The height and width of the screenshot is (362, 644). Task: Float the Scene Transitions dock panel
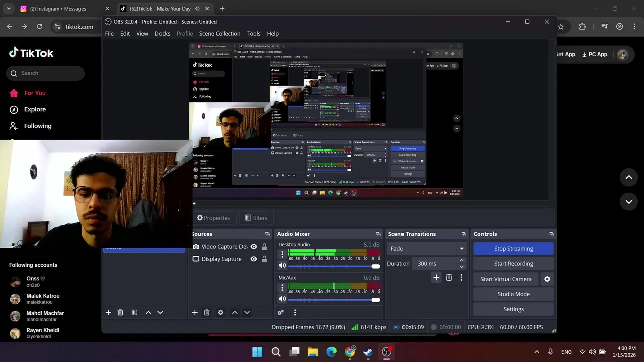click(x=464, y=234)
